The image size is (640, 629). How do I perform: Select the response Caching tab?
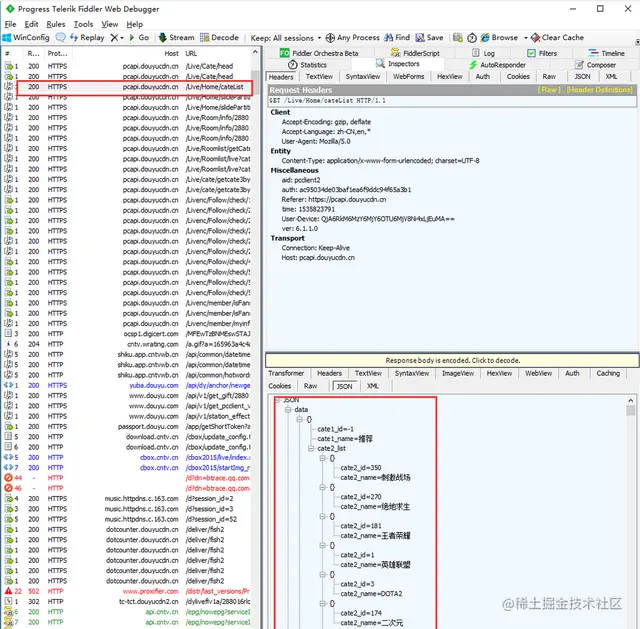[x=608, y=373]
